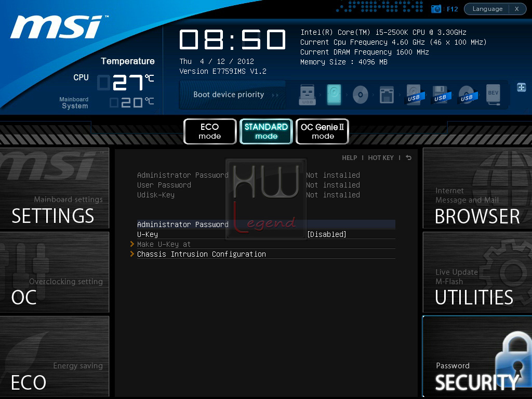Click the Current Cpu Frequency line

coord(393,42)
